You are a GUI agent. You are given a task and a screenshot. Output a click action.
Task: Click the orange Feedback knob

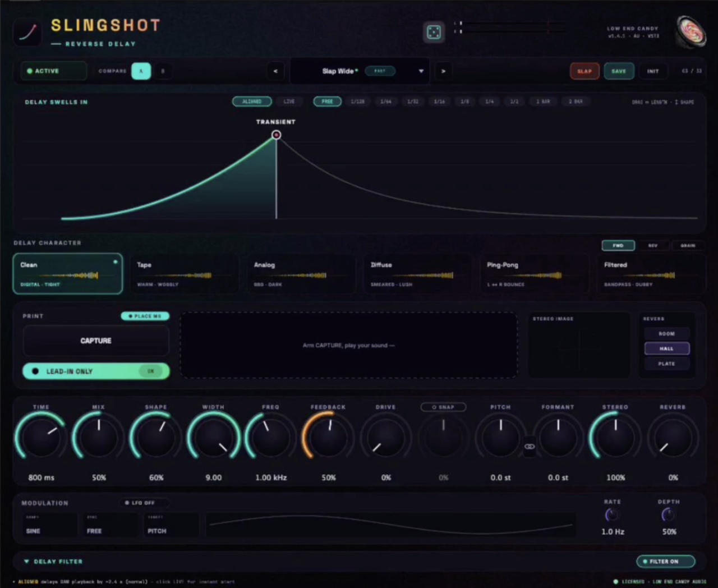tap(328, 437)
